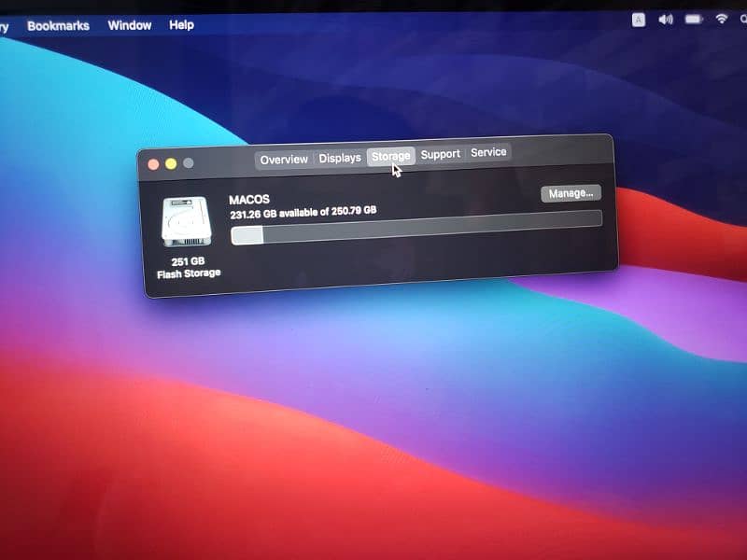This screenshot has width=747, height=560.
Task: Click the MACOS storage usage bar
Action: [416, 227]
